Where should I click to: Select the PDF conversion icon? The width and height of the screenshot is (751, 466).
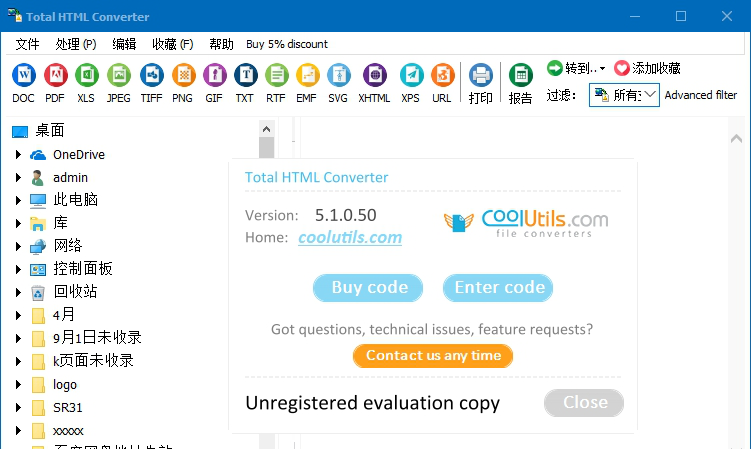click(x=56, y=75)
